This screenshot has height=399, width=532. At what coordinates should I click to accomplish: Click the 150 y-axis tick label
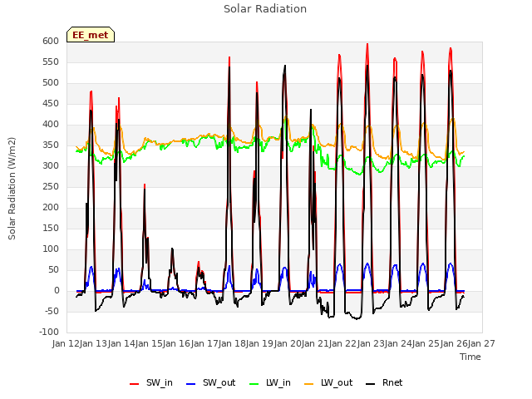coord(51,228)
